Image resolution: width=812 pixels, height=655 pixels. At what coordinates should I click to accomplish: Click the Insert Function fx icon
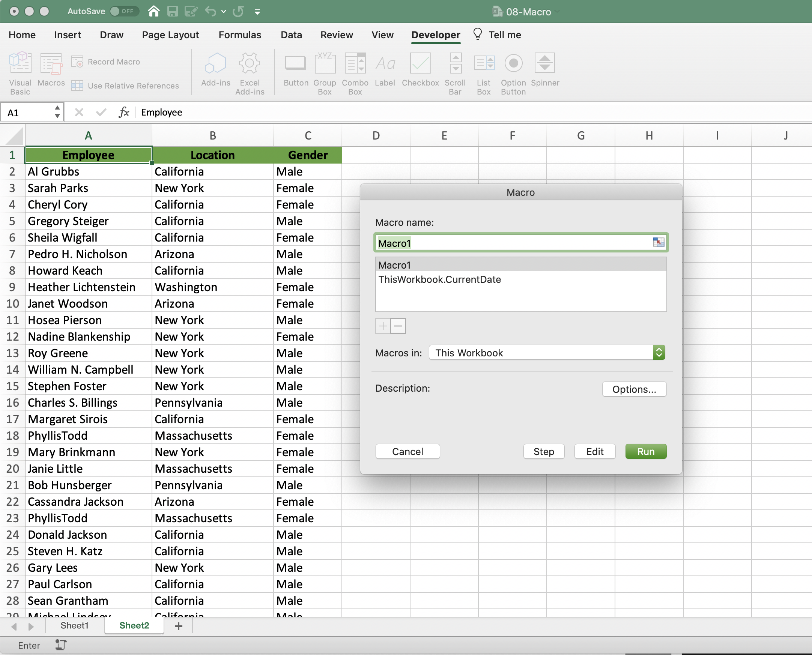124,112
